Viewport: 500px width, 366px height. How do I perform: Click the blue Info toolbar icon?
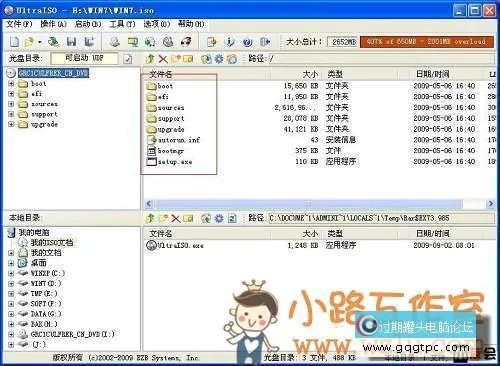(229, 42)
